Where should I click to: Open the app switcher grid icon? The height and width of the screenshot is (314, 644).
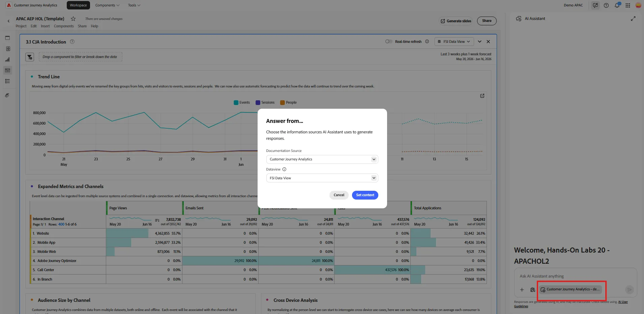coord(628,5)
